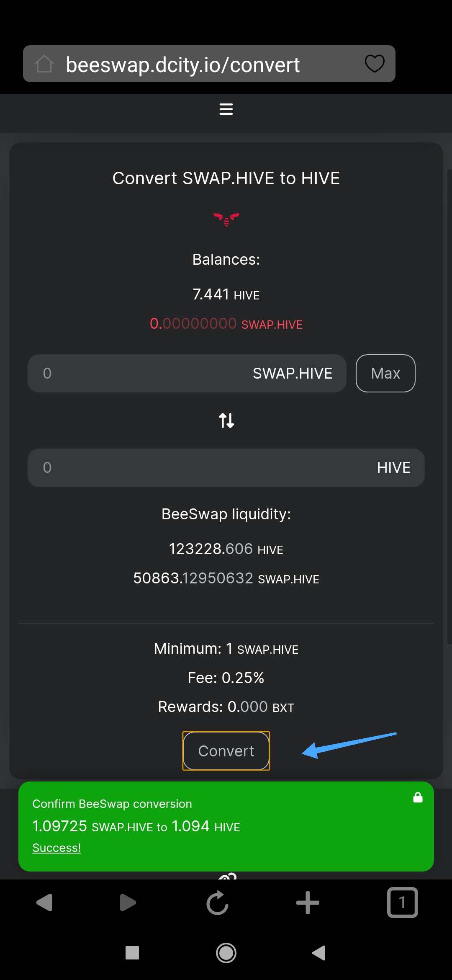Click the red BeeSwap bee logo
Image resolution: width=452 pixels, height=980 pixels.
coord(226,219)
